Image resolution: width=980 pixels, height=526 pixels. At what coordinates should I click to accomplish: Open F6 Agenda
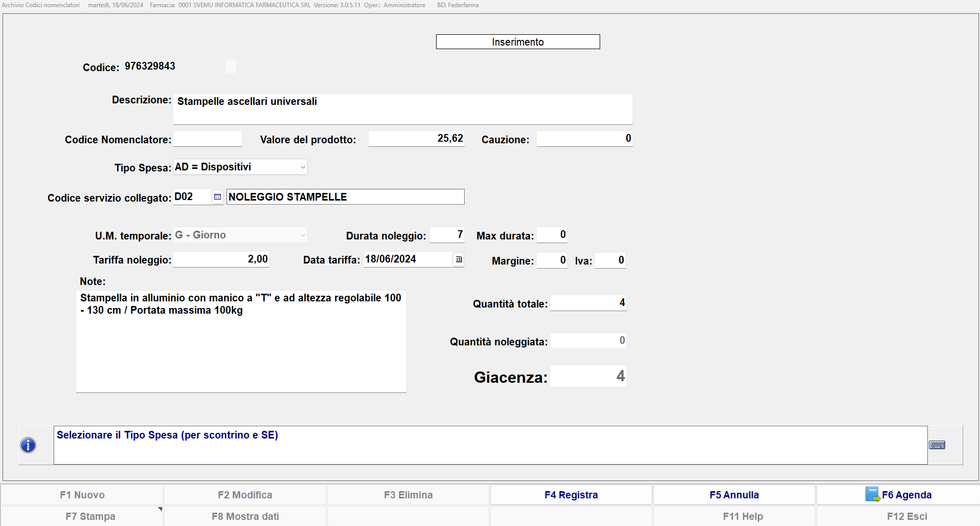898,495
